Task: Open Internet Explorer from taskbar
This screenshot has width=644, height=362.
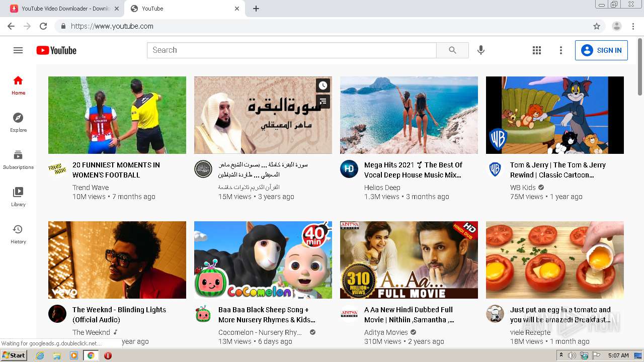Action: click(x=40, y=355)
